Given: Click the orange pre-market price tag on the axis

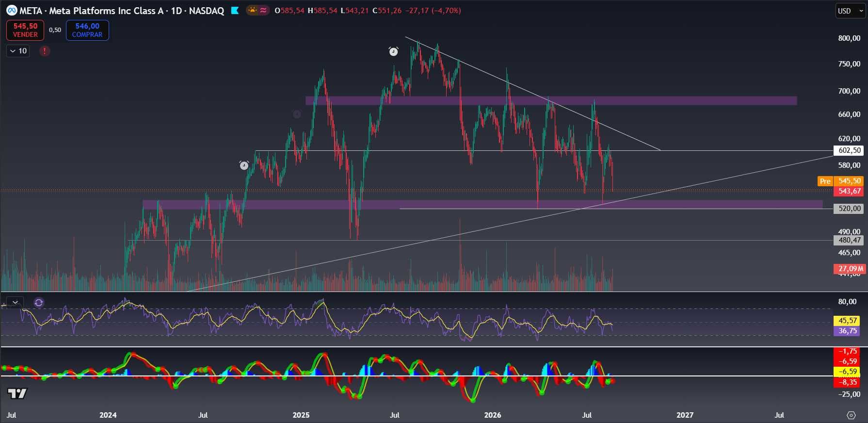Looking at the screenshot, I should point(849,181).
